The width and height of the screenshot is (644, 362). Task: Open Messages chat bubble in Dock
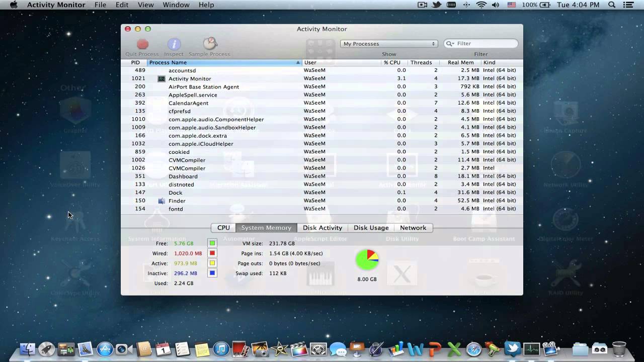[338, 349]
